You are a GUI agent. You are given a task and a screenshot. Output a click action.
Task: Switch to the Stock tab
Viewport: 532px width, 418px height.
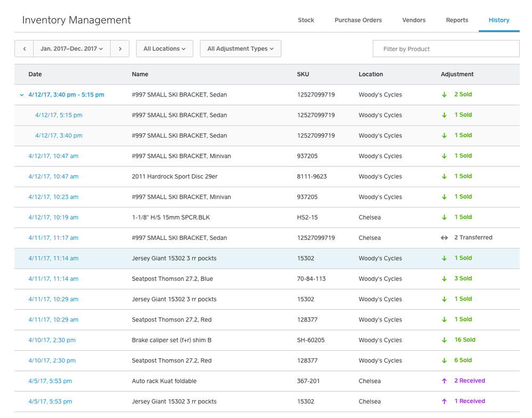point(306,20)
